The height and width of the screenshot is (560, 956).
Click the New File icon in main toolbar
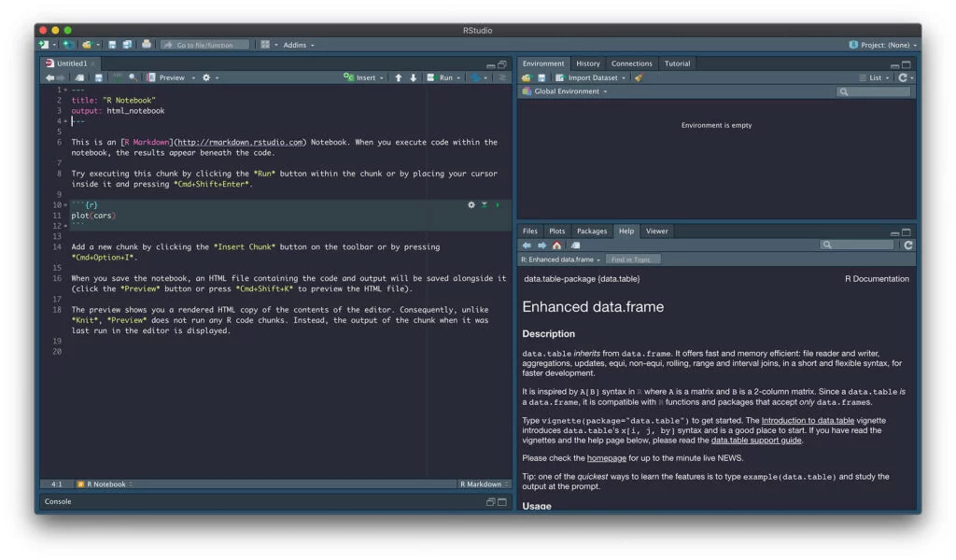44,45
